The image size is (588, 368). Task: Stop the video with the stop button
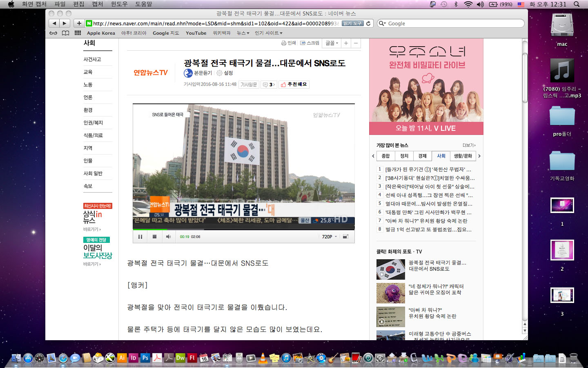pyautogui.click(x=154, y=237)
